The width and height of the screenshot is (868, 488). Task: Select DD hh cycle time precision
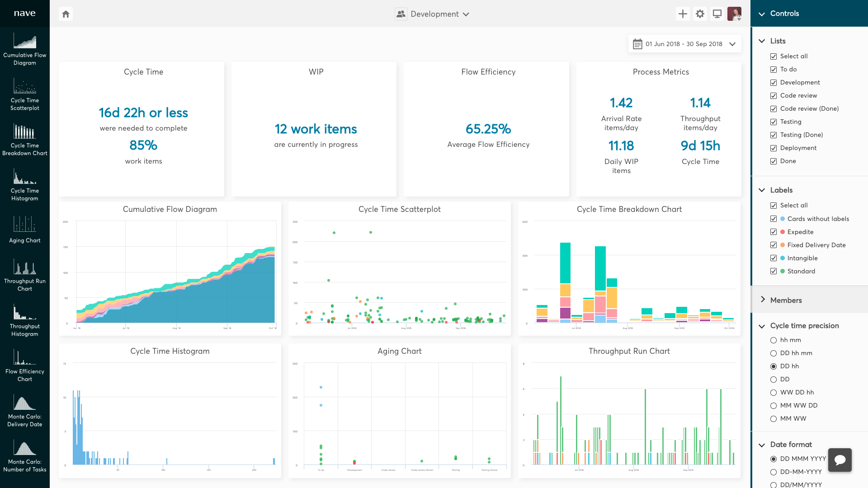[773, 366]
